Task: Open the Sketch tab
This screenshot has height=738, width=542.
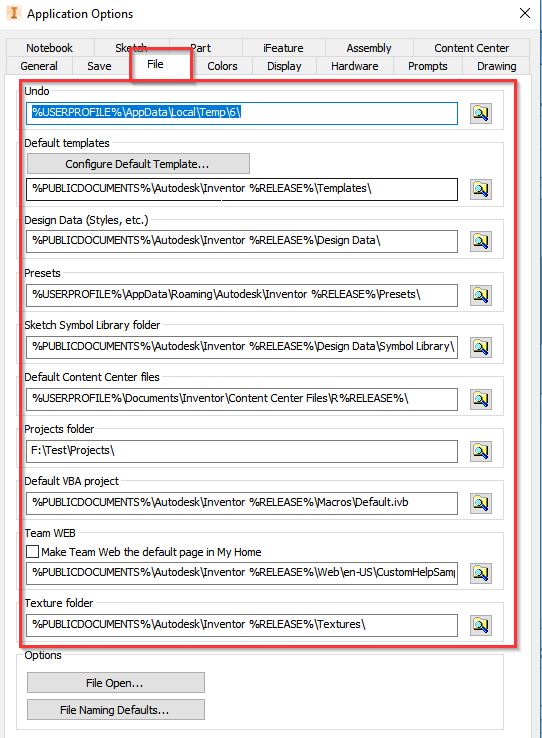Action: click(131, 47)
